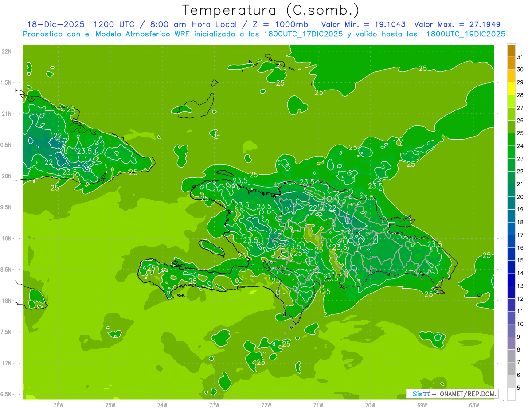
Task: Click the "72W" longitude axis label
Action: (x=266, y=405)
